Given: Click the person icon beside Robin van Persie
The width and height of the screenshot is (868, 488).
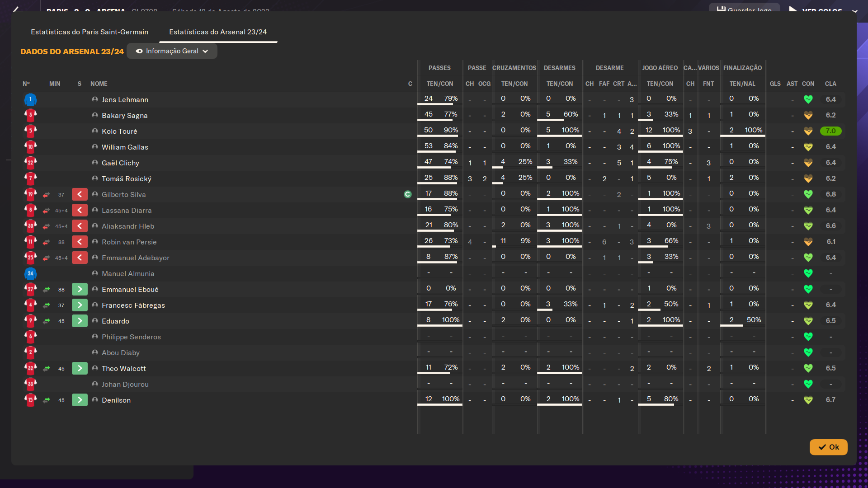Looking at the screenshot, I should [95, 242].
